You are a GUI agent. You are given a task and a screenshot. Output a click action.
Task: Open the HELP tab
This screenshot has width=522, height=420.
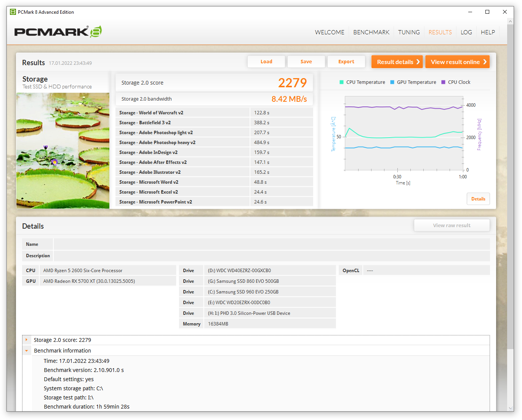[x=488, y=32]
